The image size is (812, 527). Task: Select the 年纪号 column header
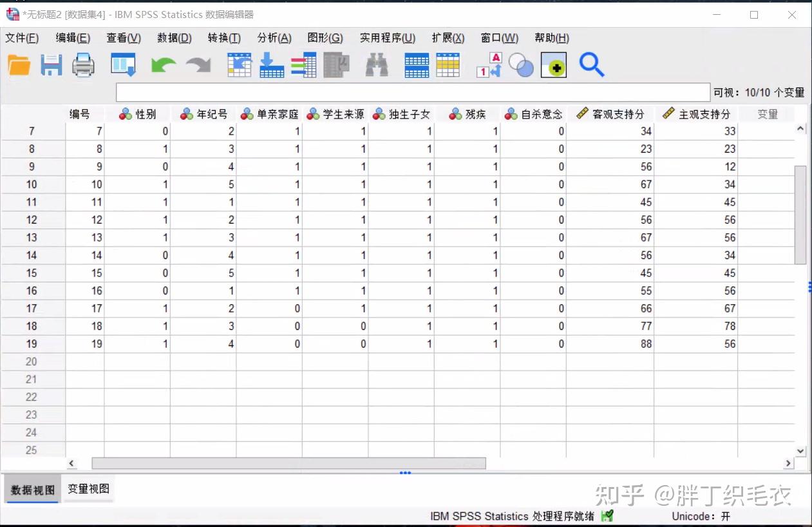[203, 114]
